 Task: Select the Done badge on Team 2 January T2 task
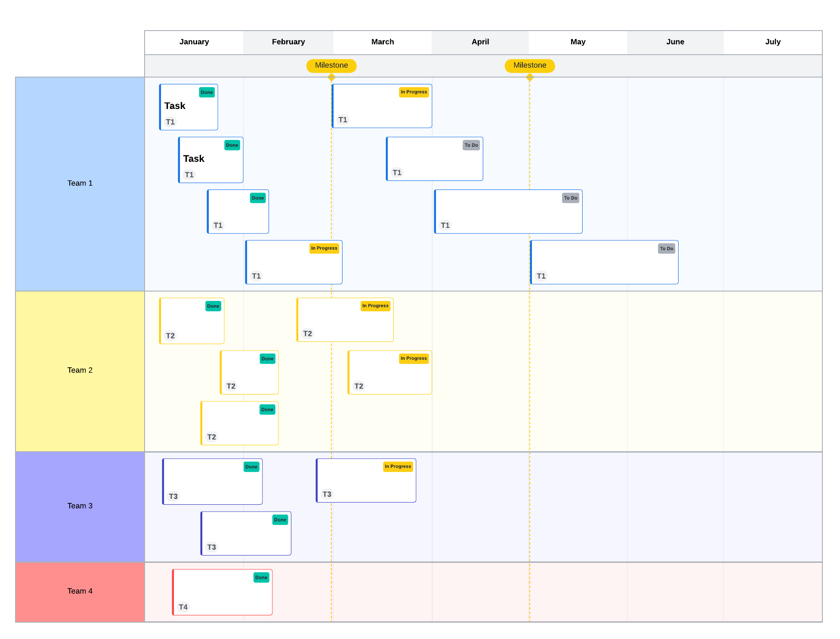coord(213,306)
